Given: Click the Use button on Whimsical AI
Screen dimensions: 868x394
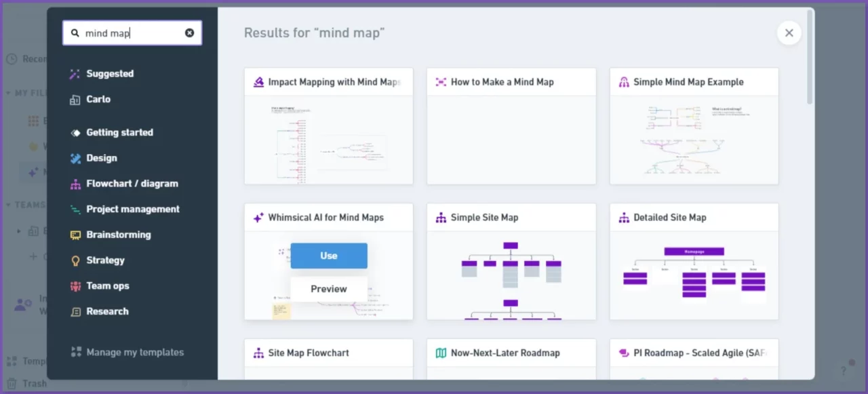Looking at the screenshot, I should (x=328, y=256).
